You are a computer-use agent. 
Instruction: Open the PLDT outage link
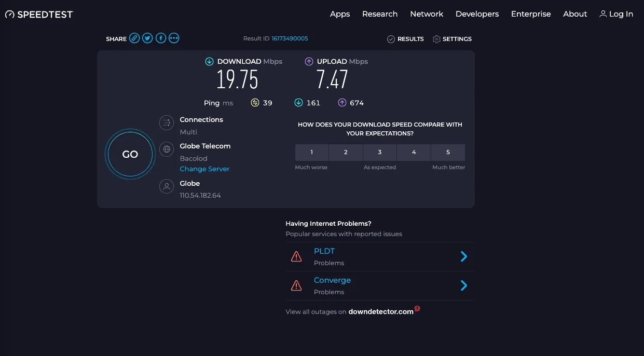pyautogui.click(x=324, y=251)
